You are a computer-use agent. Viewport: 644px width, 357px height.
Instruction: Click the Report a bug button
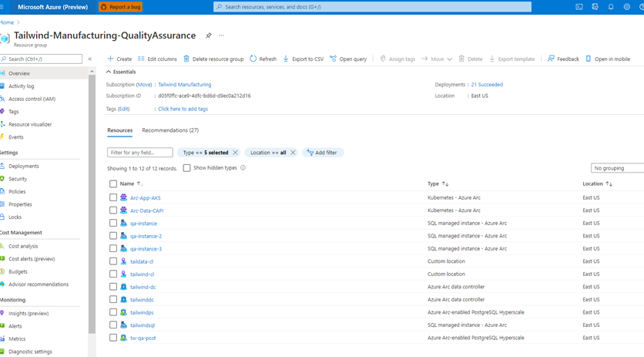click(120, 7)
